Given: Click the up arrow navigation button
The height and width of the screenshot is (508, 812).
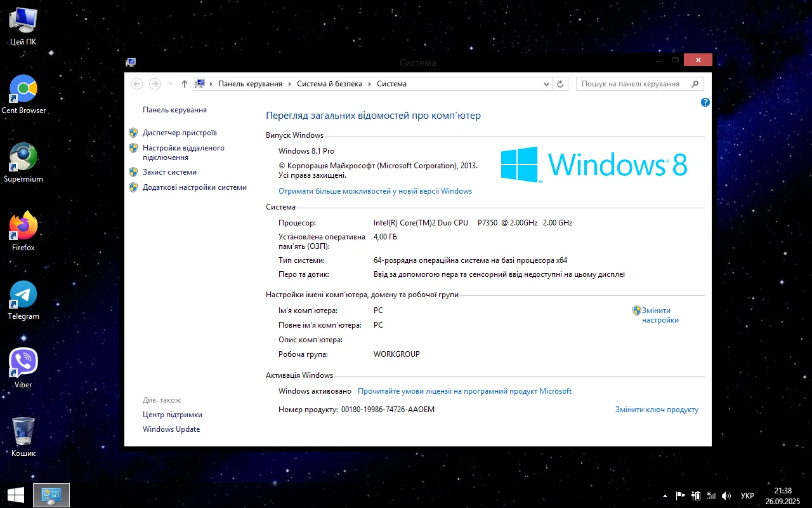Looking at the screenshot, I should coord(185,84).
